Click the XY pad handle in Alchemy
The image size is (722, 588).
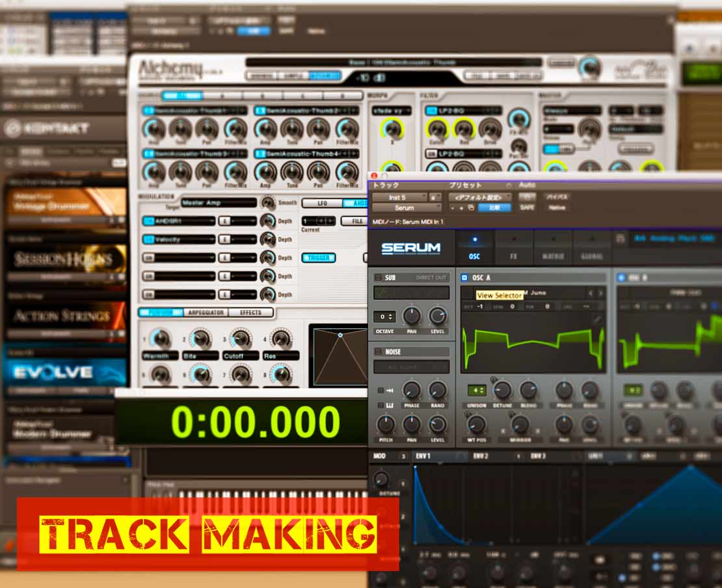pos(340,335)
